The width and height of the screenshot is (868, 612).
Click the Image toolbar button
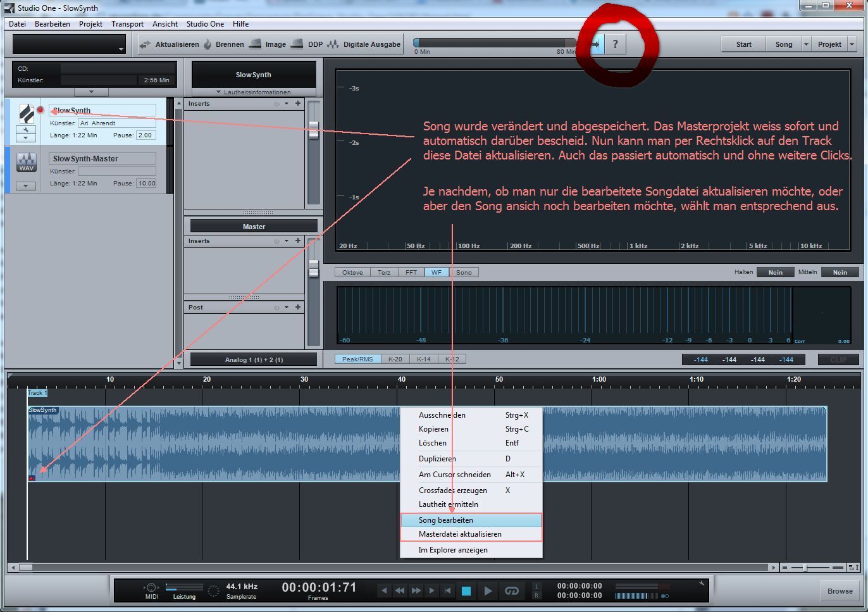tap(268, 44)
